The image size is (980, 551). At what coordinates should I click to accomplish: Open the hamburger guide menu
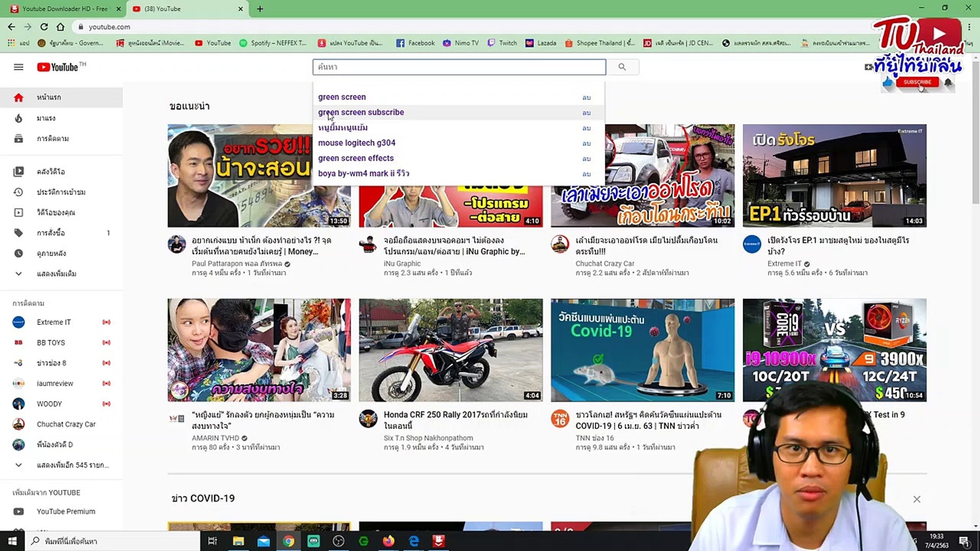click(x=18, y=67)
